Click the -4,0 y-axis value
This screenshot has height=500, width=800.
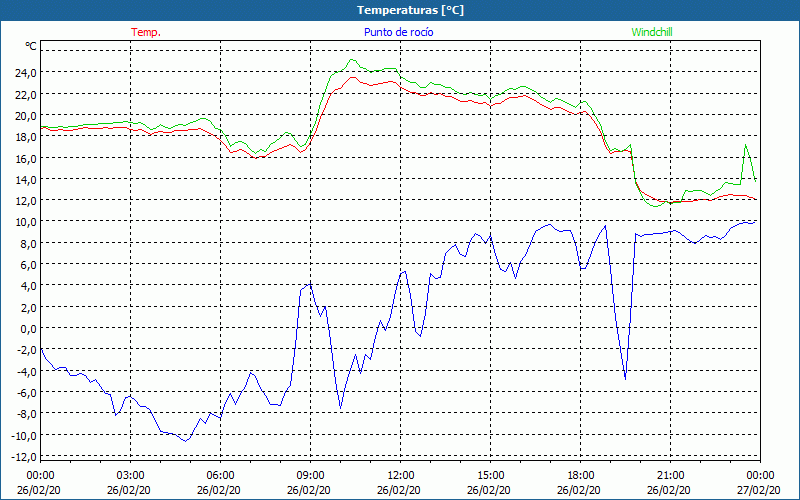coord(26,371)
